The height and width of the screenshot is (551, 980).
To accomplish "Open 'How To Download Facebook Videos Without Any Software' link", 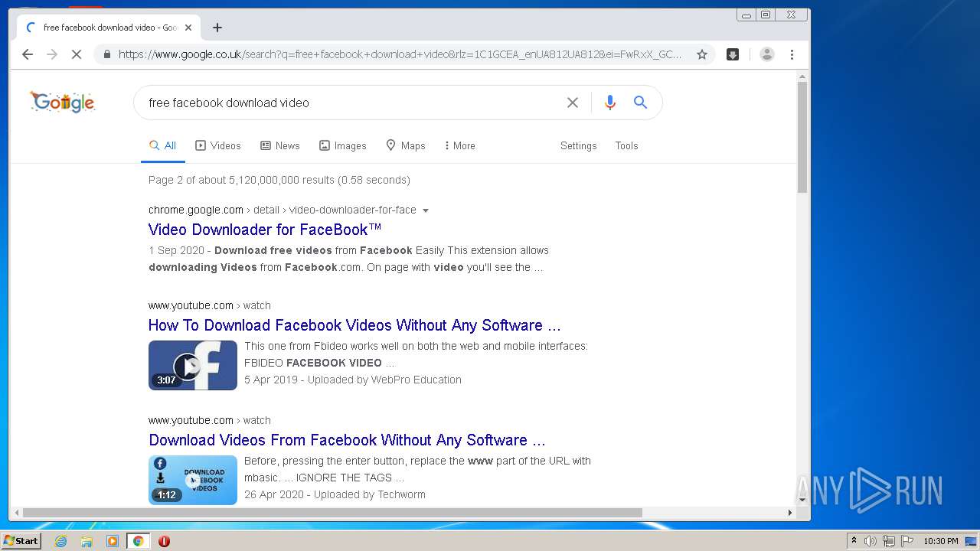I will pyautogui.click(x=354, y=325).
